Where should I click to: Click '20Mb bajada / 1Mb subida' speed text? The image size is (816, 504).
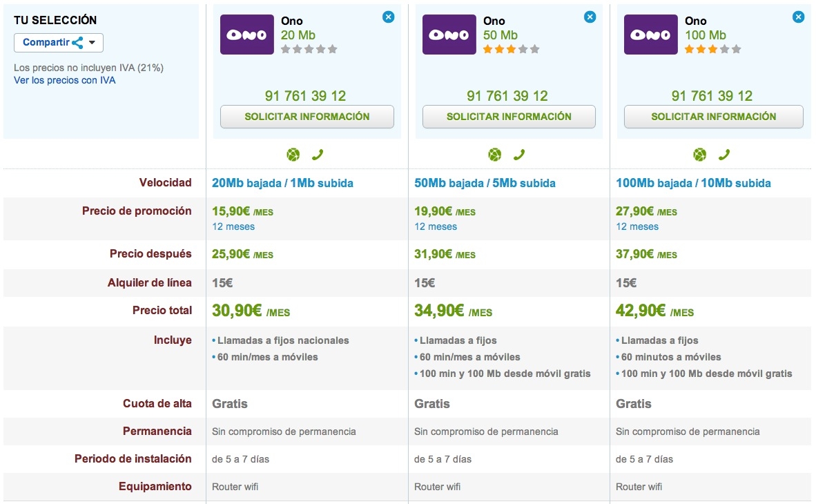pyautogui.click(x=282, y=183)
